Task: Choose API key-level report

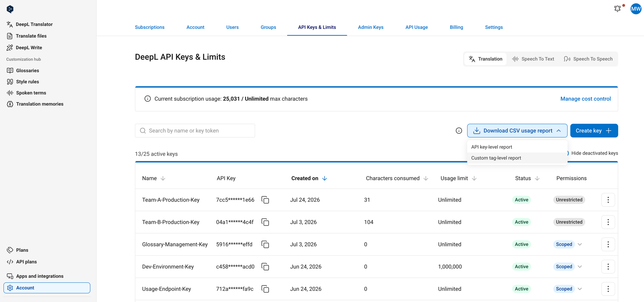Action: pos(517,147)
